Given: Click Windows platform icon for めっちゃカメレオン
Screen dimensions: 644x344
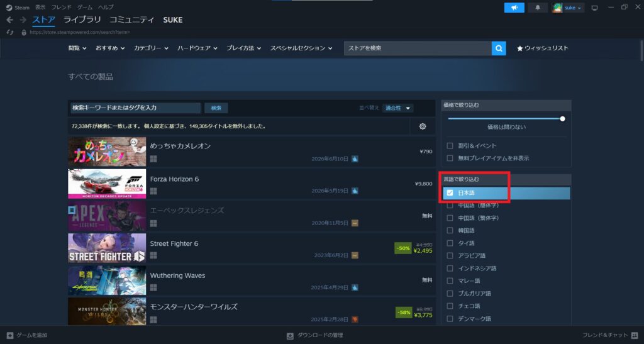Looking at the screenshot, I should [153, 159].
